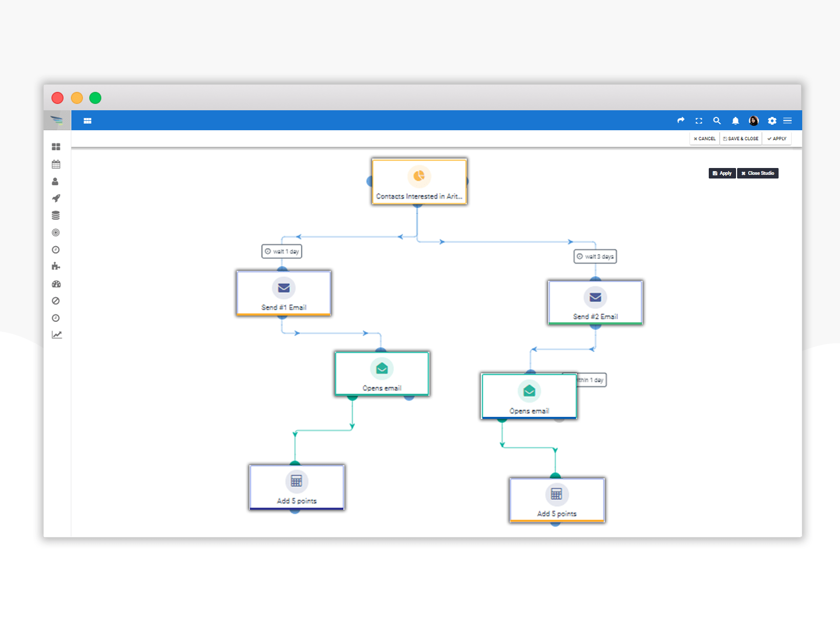Click the pie chart icon in segment node
The height and width of the screenshot is (630, 840).
419,176
